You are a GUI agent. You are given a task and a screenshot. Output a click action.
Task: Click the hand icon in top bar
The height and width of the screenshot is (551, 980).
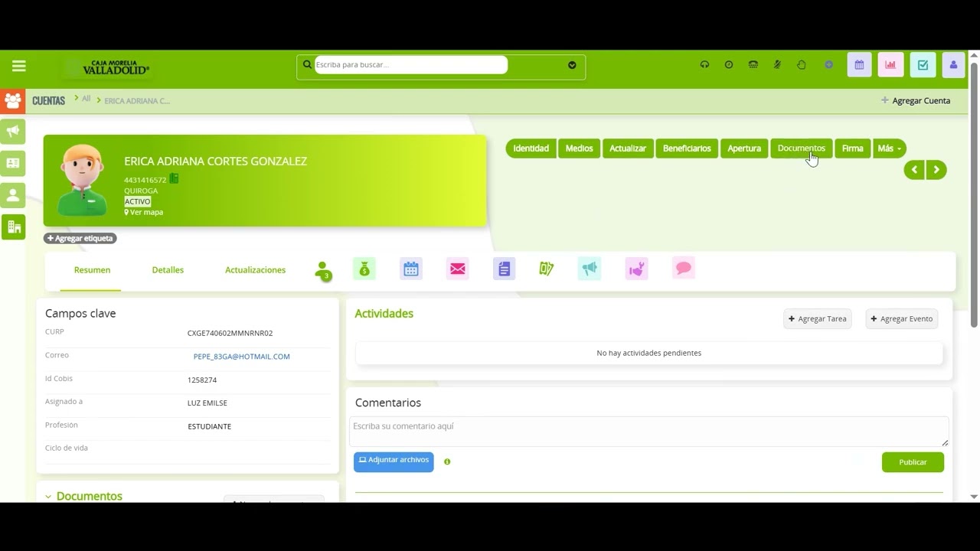coord(802,65)
